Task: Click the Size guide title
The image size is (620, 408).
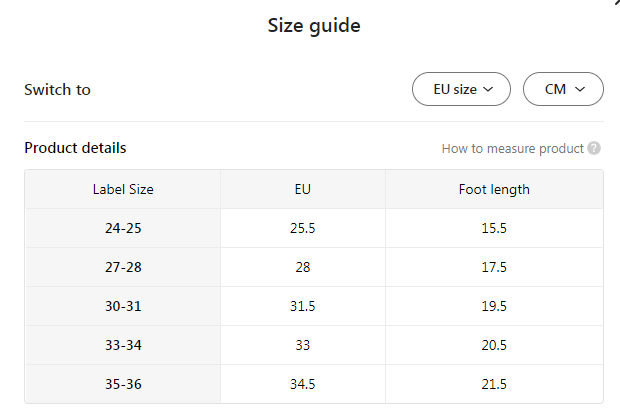Action: pos(314,26)
